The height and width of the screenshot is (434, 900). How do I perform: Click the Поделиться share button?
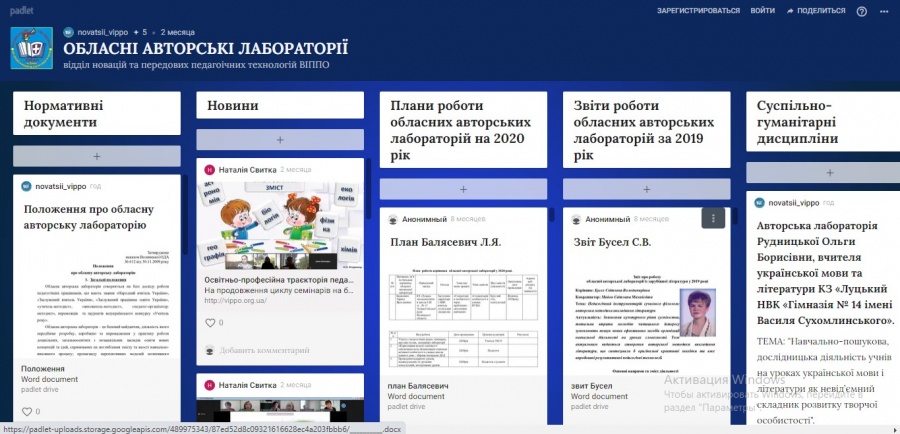click(x=815, y=10)
